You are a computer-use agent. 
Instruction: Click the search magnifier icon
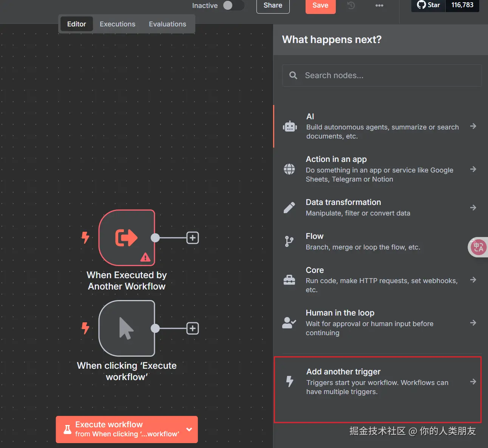click(x=293, y=75)
